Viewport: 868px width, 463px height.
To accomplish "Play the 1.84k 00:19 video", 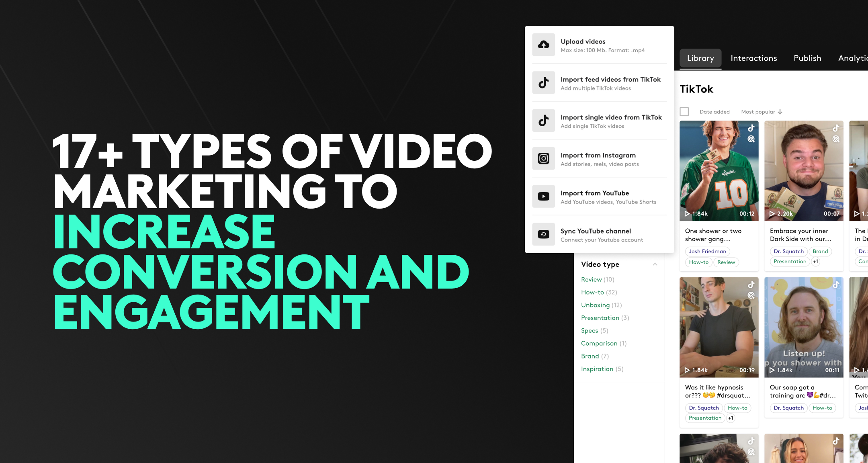I will pyautogui.click(x=687, y=370).
